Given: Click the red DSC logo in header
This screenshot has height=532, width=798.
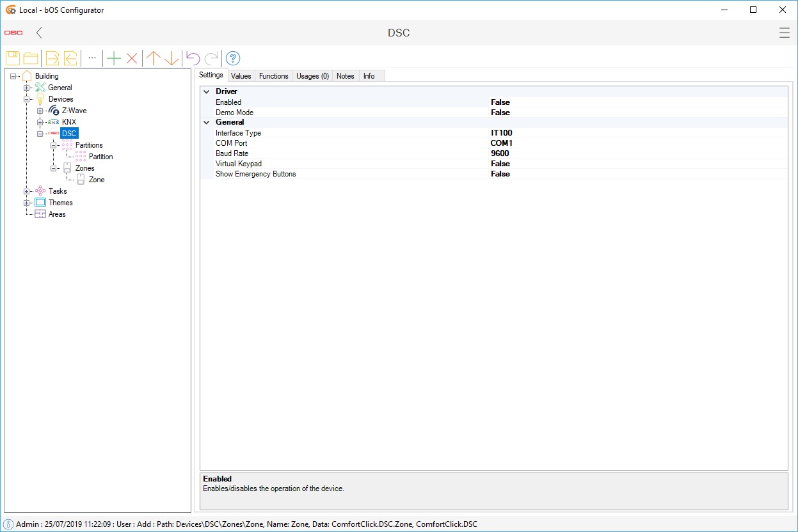Looking at the screenshot, I should [13, 33].
